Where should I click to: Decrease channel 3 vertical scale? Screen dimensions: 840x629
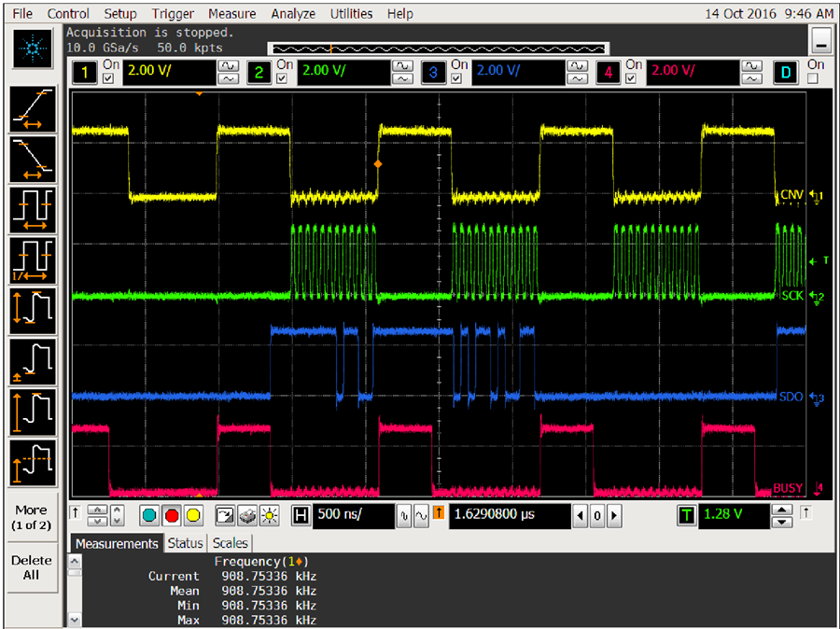click(577, 79)
